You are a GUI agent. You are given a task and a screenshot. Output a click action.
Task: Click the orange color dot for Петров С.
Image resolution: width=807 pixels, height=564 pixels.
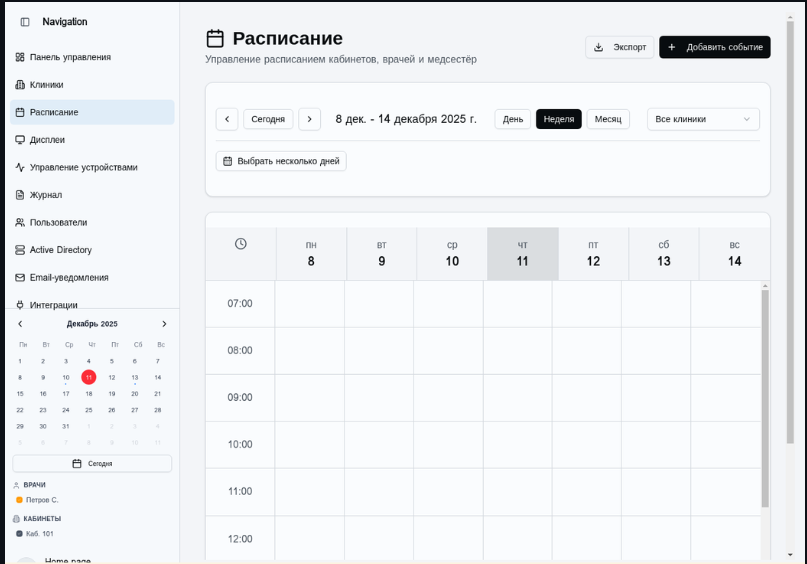19,500
